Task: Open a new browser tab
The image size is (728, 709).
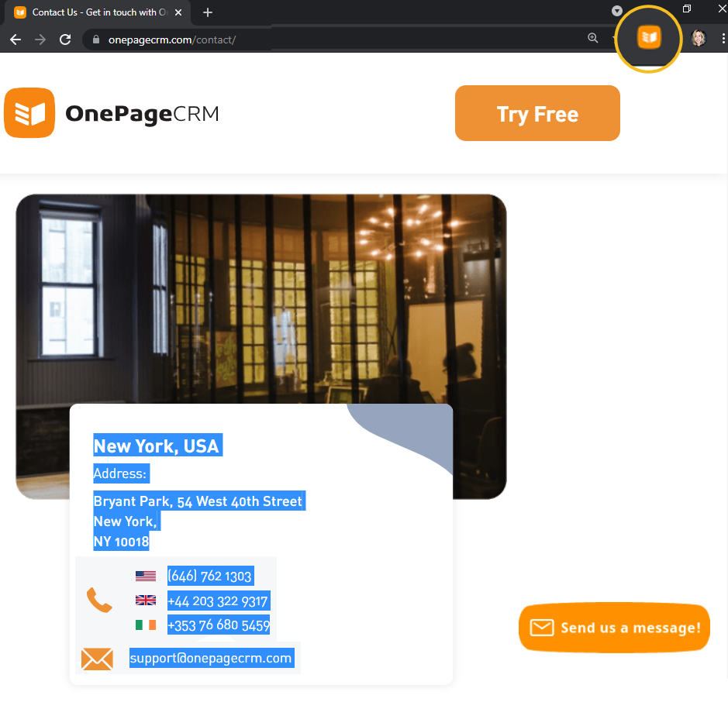Action: click(208, 12)
